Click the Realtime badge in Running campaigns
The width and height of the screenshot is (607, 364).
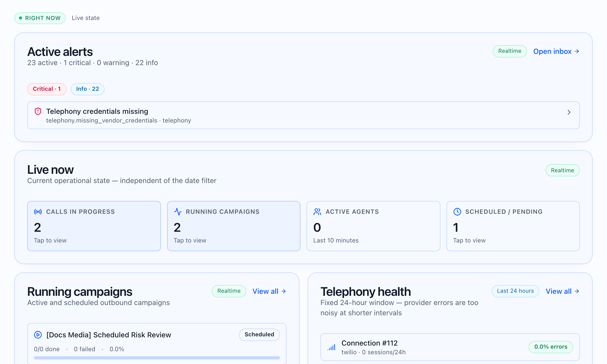(229, 291)
